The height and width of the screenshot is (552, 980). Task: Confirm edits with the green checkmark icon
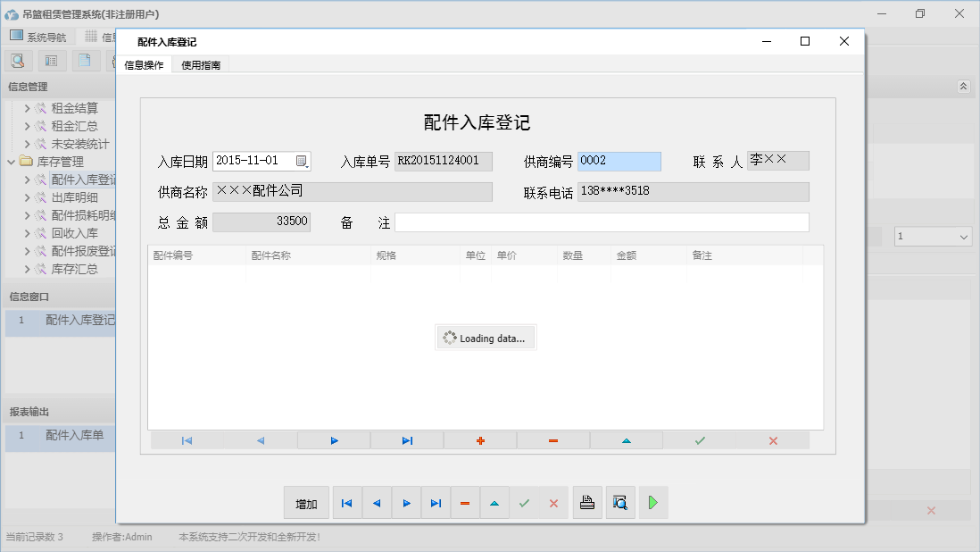(x=700, y=439)
